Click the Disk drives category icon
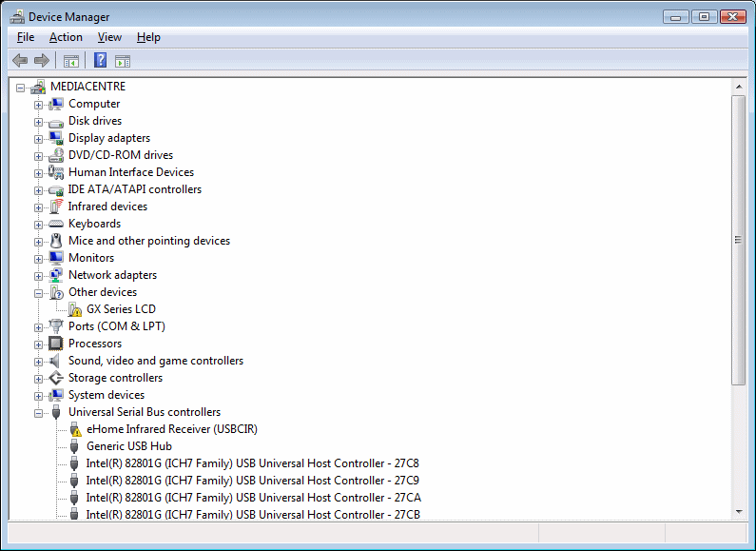 56,122
